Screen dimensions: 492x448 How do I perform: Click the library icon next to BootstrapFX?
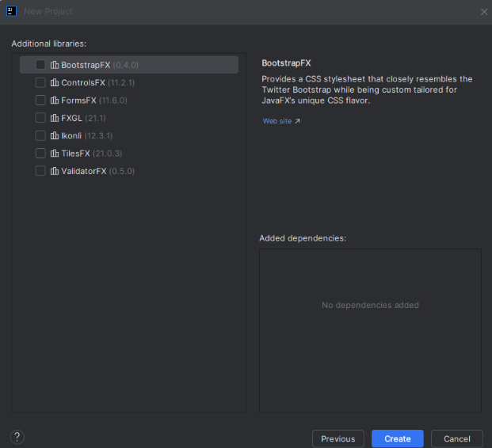(x=55, y=65)
